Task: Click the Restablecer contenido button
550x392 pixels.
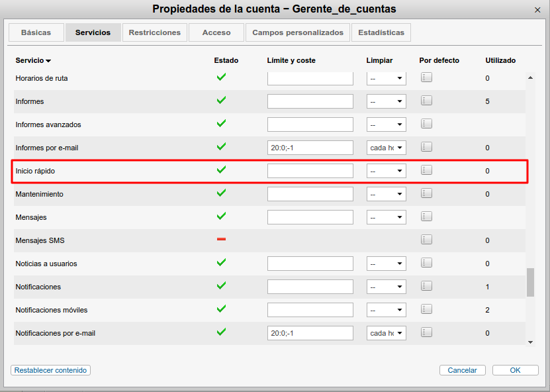Action: click(50, 370)
